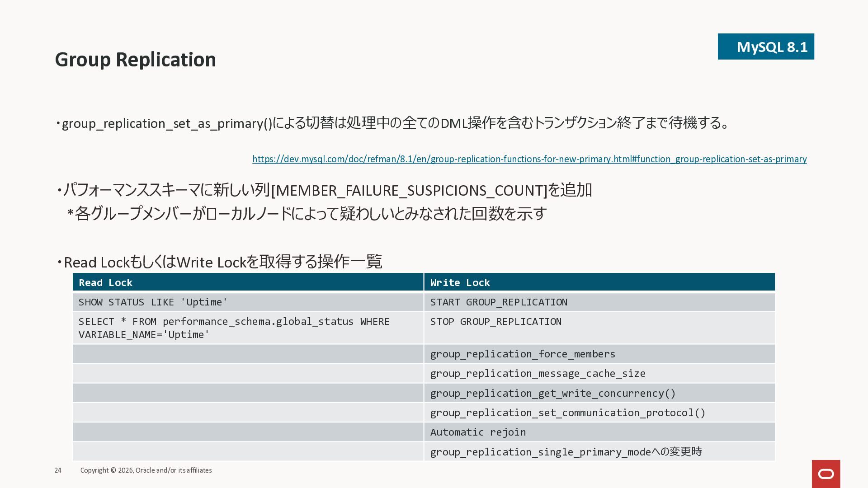Click the group_replication_single_primary_mode row
This screenshot has height=488, width=868.
coord(565,452)
